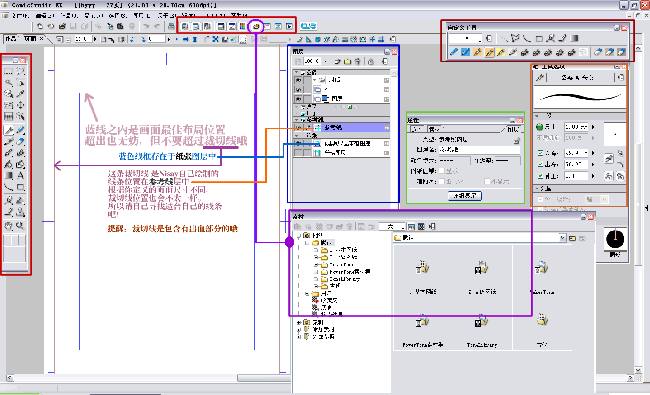Click the up-folder icon beside materials path box
650x395 pixels.
[x=572, y=238]
